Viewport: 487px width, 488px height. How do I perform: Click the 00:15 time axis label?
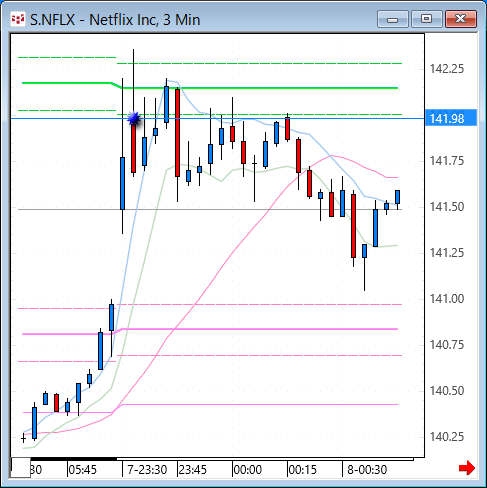tap(302, 470)
